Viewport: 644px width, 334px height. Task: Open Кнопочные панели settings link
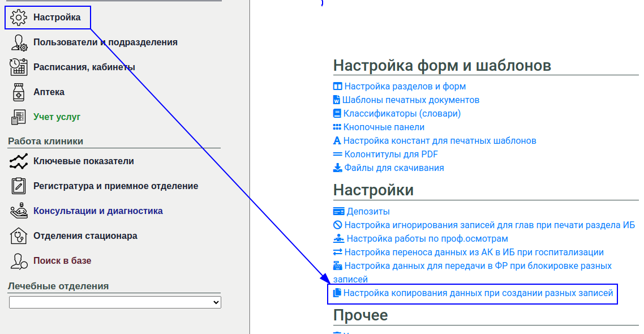point(384,127)
